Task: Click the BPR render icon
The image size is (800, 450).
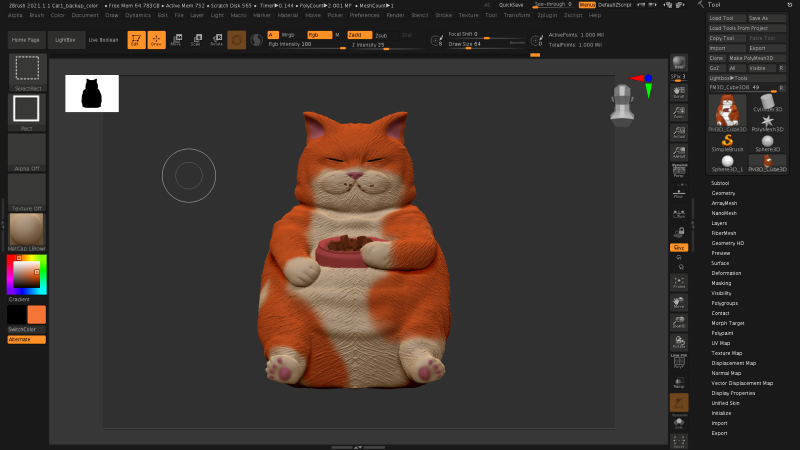Action: tap(679, 62)
